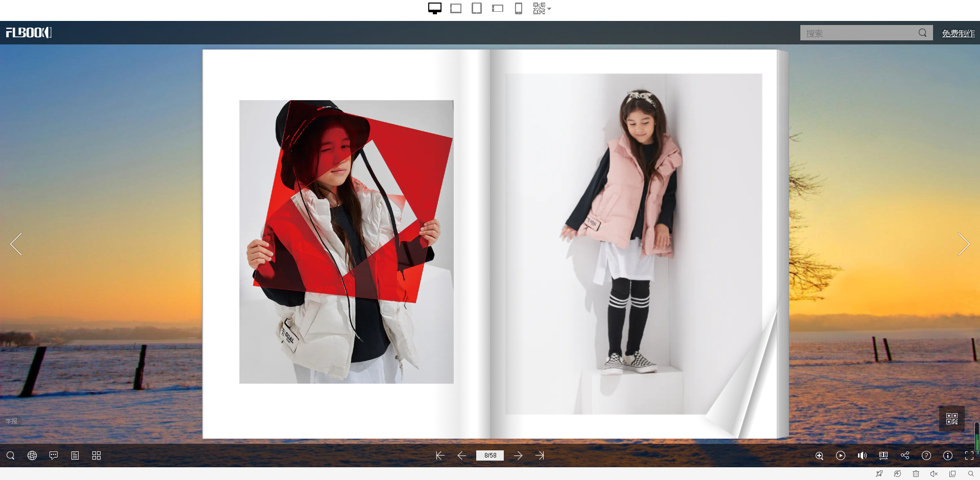Switch to tablet portrait preview
The image size is (980, 480).
tap(477, 8)
